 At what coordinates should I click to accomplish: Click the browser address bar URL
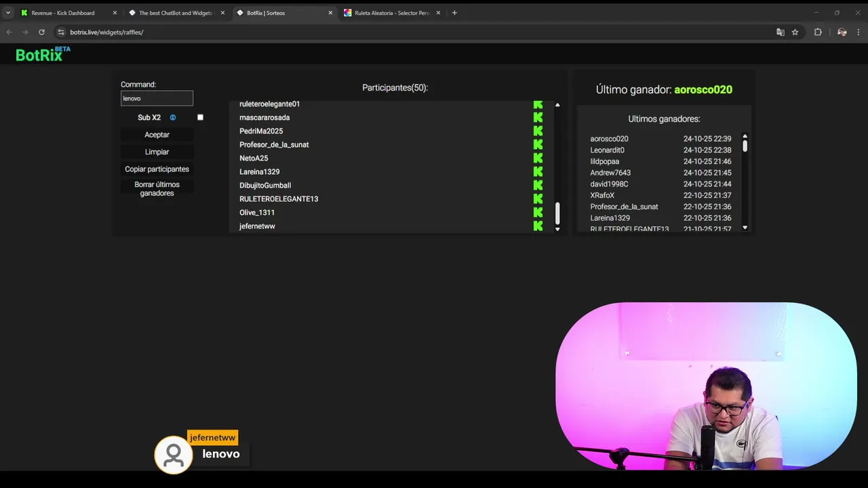pos(106,32)
